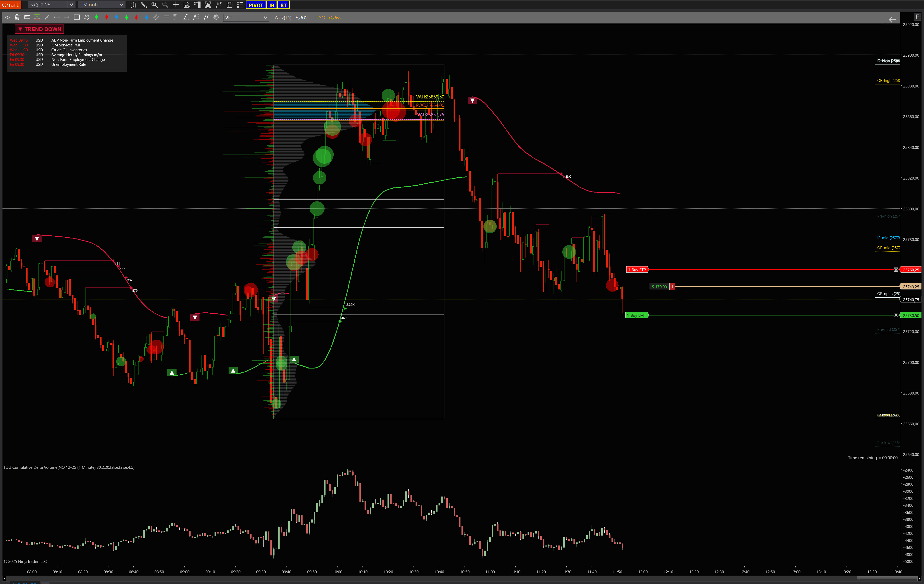Select the crosshair cursor plus icon
The height and width of the screenshot is (584, 924).
[176, 5]
